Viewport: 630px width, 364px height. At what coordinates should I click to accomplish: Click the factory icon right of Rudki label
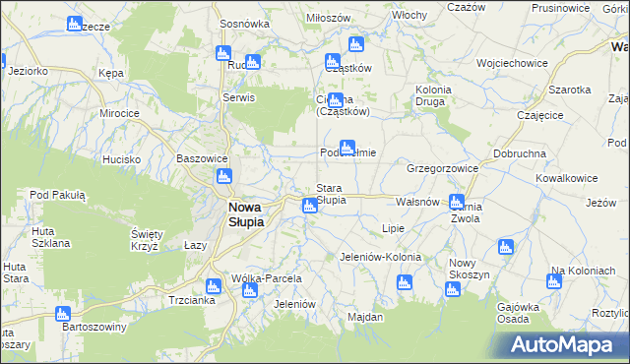pyautogui.click(x=253, y=62)
